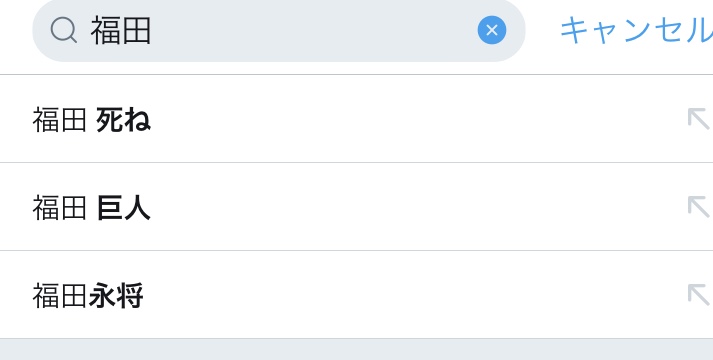Tap the キャンセル cancel button
The image size is (713, 360).
637,30
